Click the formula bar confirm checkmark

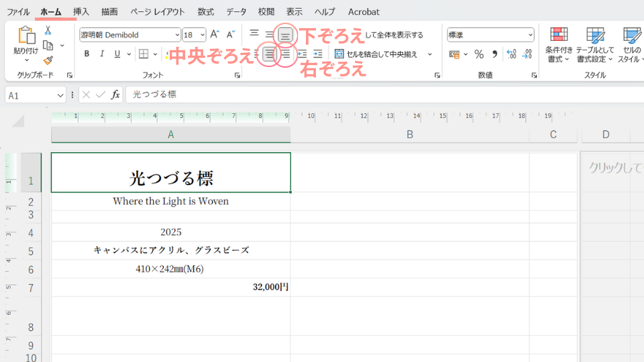tap(101, 95)
